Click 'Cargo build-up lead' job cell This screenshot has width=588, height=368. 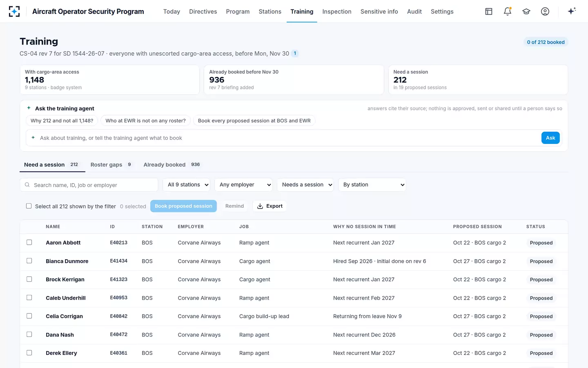pyautogui.click(x=264, y=316)
